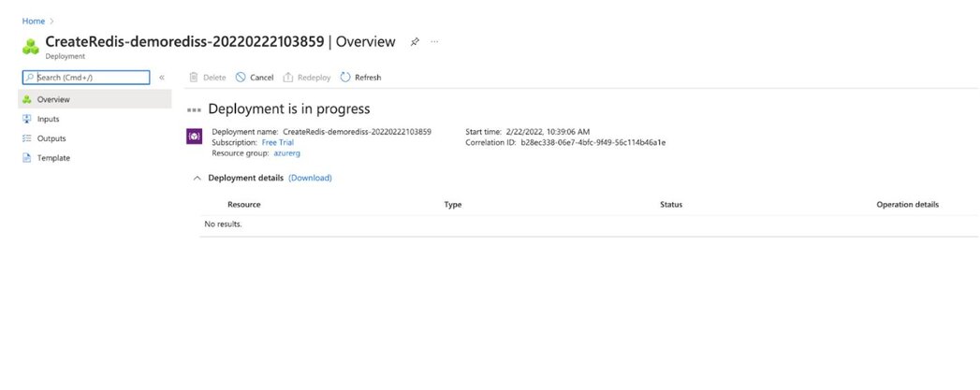Focus the Search (Cmd+/) input field
Viewport: 980px width, 390px height.
[86, 78]
